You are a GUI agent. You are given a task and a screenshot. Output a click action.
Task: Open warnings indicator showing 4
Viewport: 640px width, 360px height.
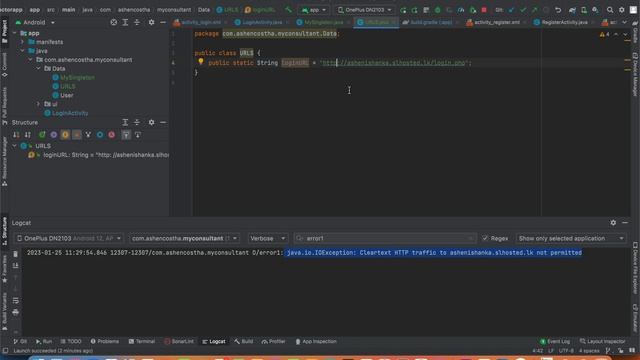[604, 35]
